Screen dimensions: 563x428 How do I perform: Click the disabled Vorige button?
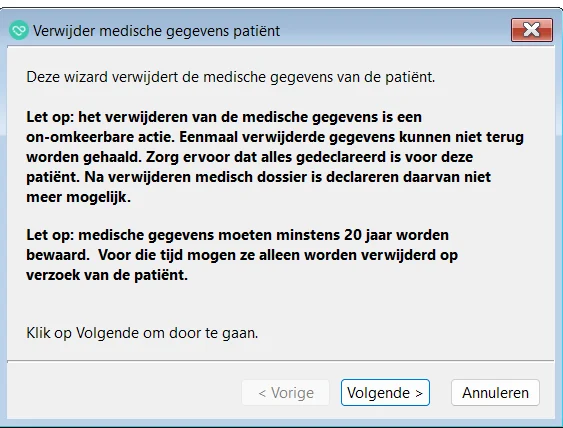(x=286, y=392)
